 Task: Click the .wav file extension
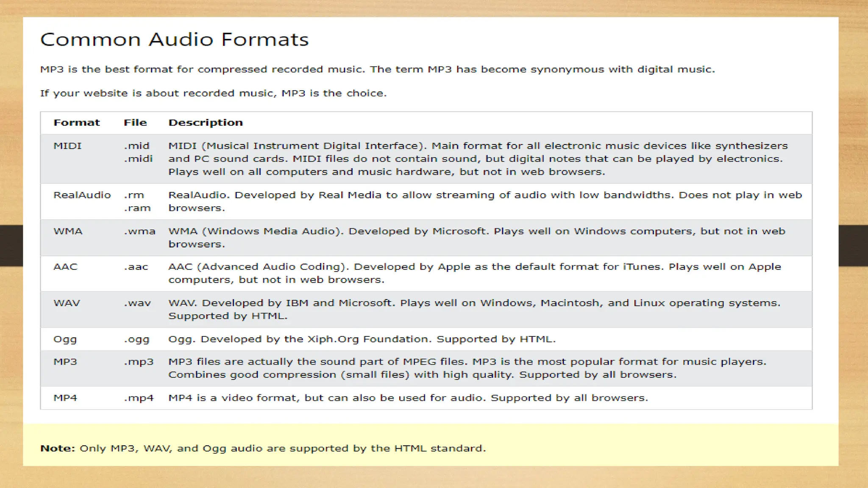(x=137, y=303)
